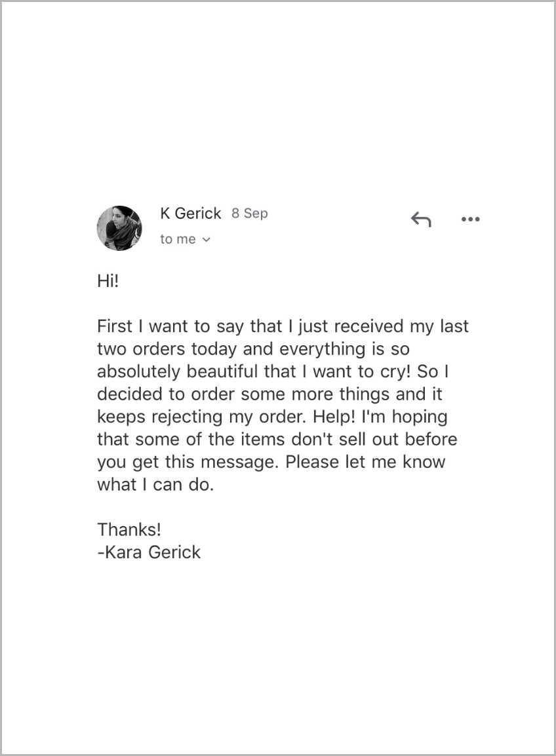556x756 pixels.
Task: Expand recipient details chevron beside "to me"
Action: pyautogui.click(x=206, y=240)
